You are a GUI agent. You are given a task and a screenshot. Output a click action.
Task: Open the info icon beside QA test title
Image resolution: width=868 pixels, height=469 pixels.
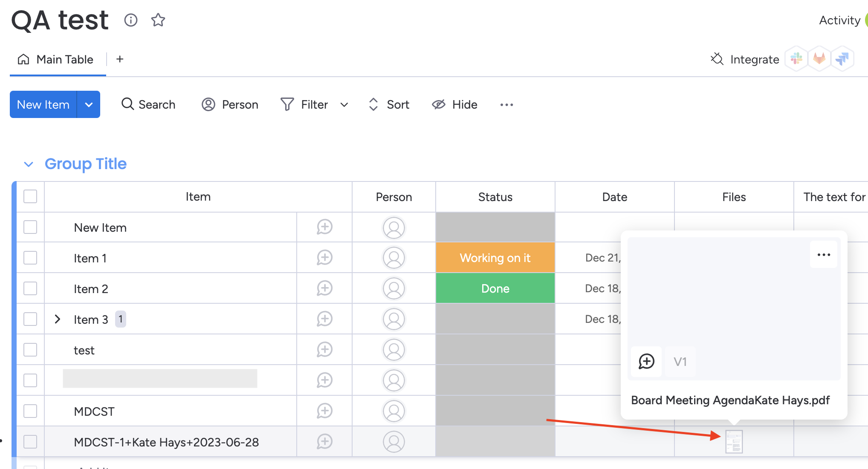pos(131,20)
